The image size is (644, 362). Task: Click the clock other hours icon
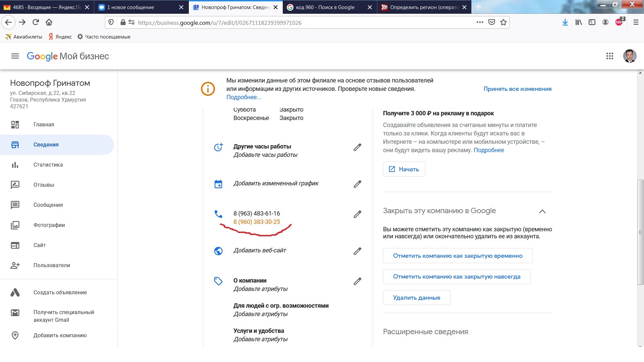pos(218,147)
